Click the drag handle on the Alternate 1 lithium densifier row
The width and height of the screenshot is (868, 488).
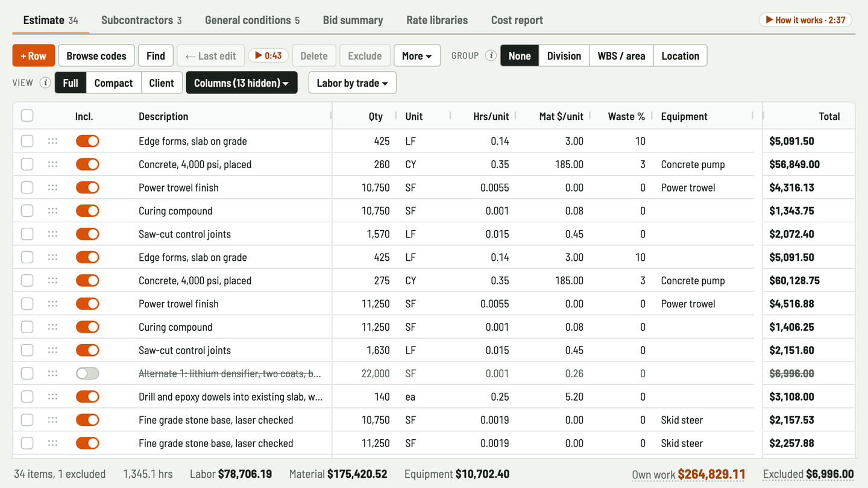(53, 374)
